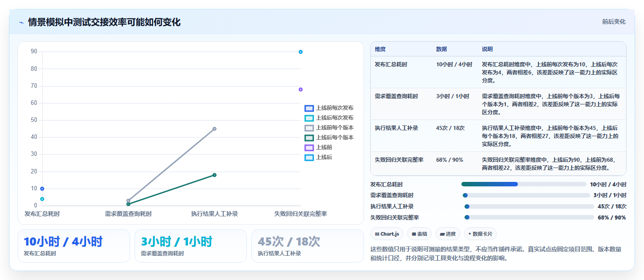The width and height of the screenshot is (644, 280).
Task: Click the 需求覆盖查询耗时 x-axis label
Action: click(x=128, y=214)
